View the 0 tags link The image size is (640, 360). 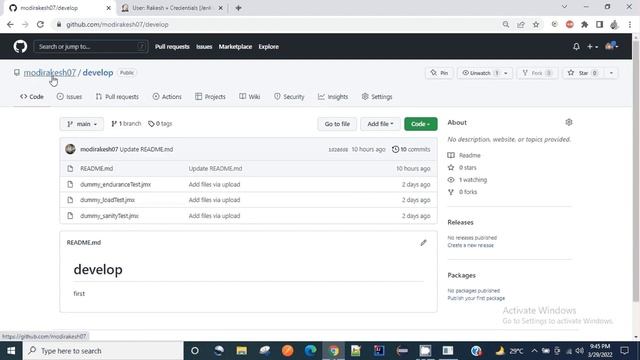(x=160, y=124)
